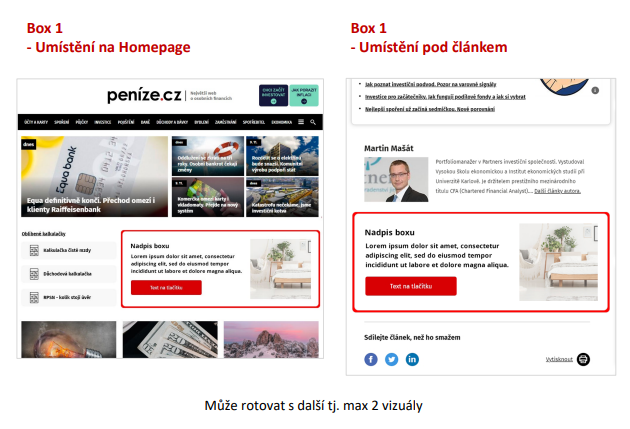Open the Důchodová kalkulačka calculator
Screen dimensions: 630x429
pos(69,274)
